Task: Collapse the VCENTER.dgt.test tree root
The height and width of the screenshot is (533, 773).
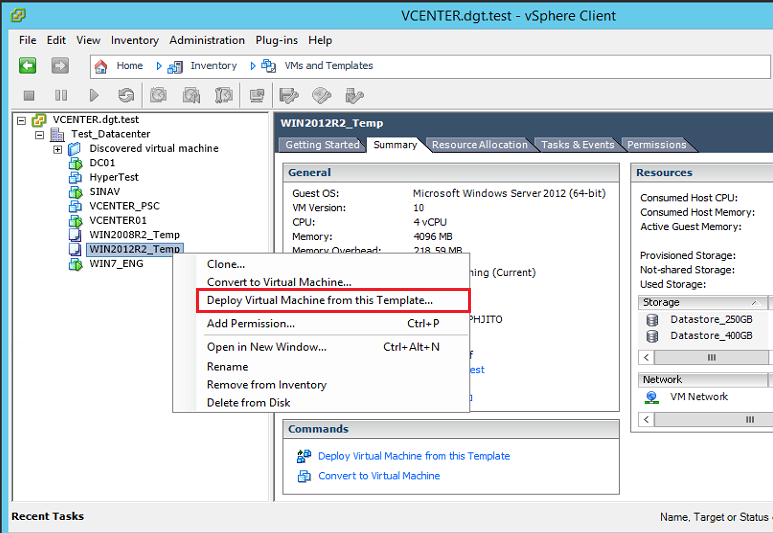Action: pos(21,120)
